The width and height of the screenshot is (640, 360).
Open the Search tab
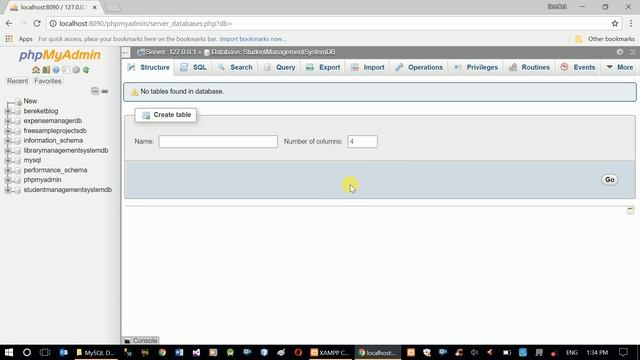(235, 67)
